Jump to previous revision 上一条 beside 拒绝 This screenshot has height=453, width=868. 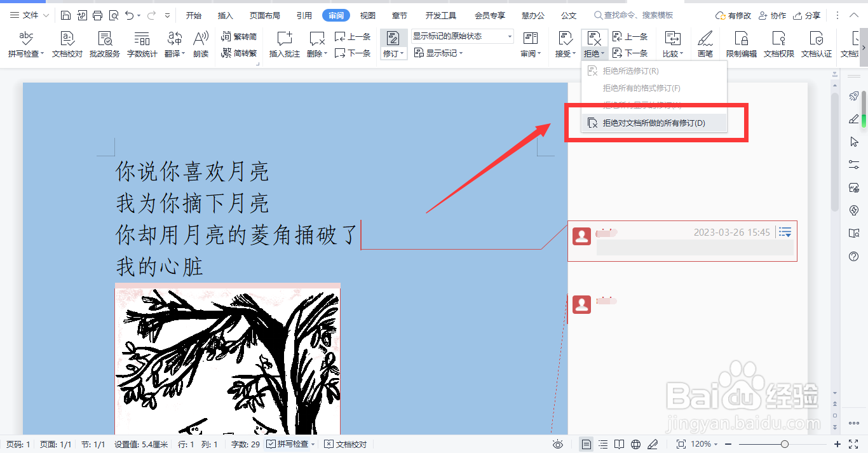(630, 37)
